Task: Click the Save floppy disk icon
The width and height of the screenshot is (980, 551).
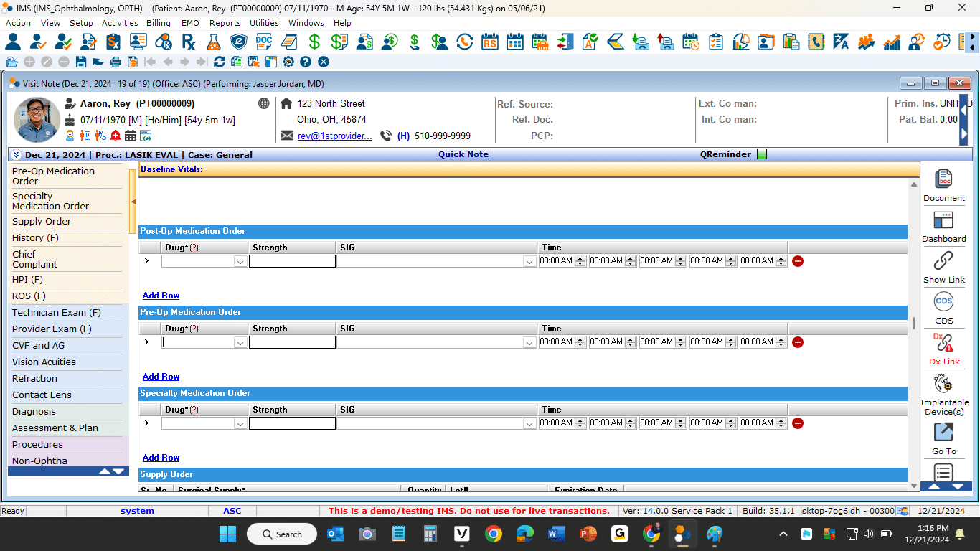Action: (80, 62)
